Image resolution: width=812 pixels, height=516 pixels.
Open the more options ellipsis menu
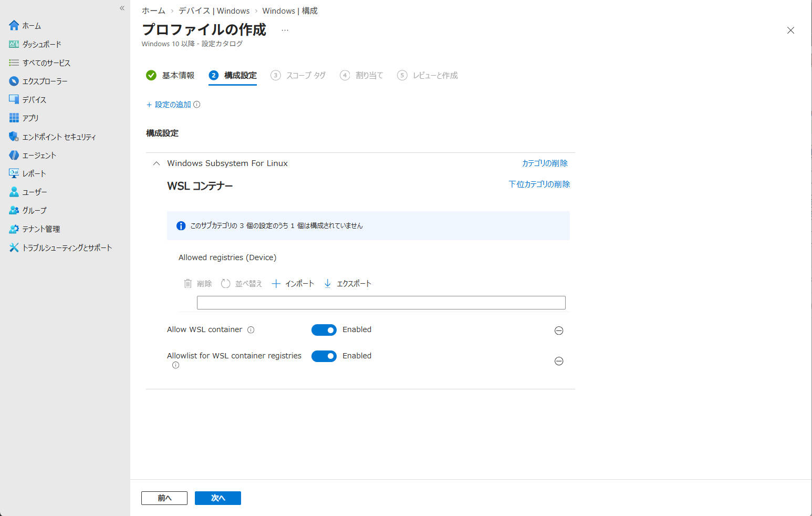click(285, 30)
